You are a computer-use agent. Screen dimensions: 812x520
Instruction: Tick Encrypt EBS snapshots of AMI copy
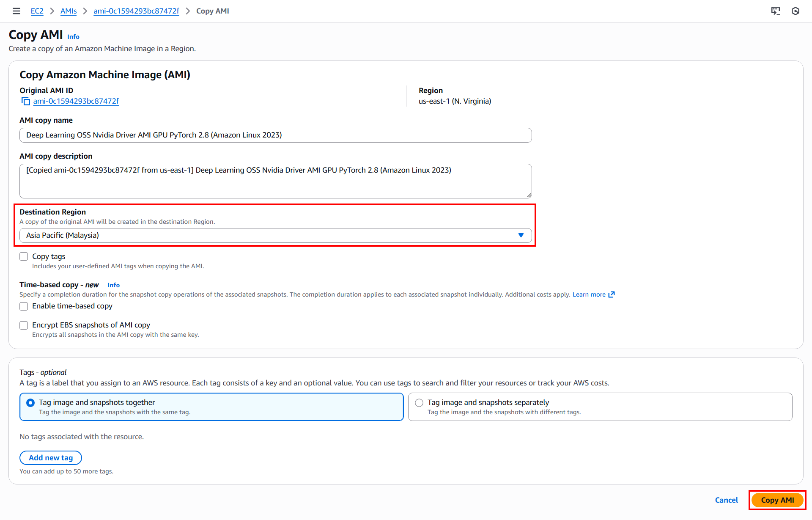click(24, 325)
